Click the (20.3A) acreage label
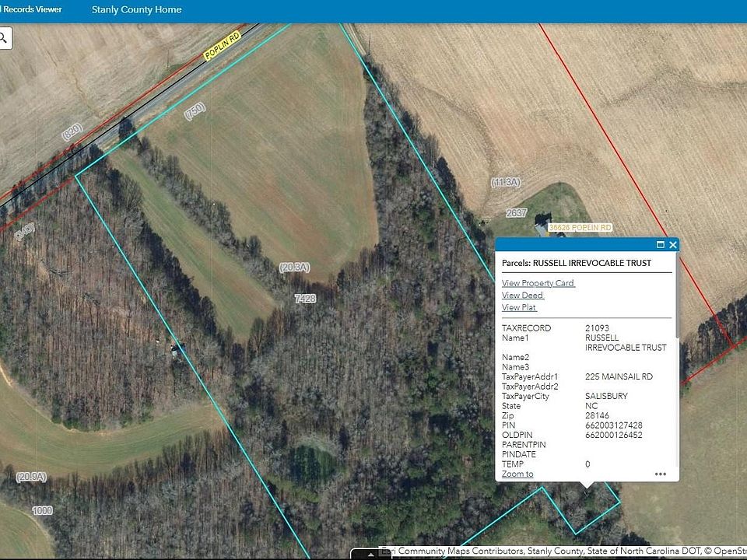 click(294, 267)
